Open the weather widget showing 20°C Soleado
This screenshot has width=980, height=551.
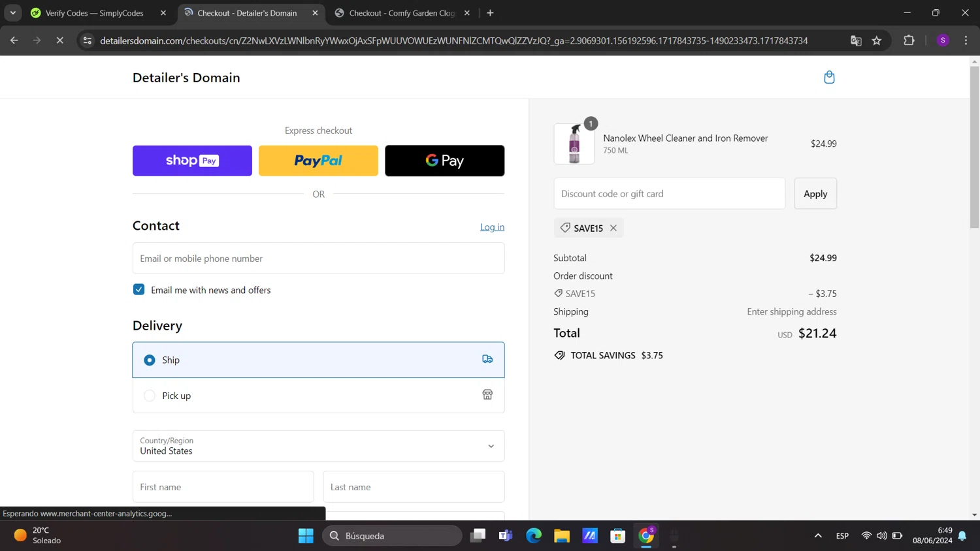[38, 535]
